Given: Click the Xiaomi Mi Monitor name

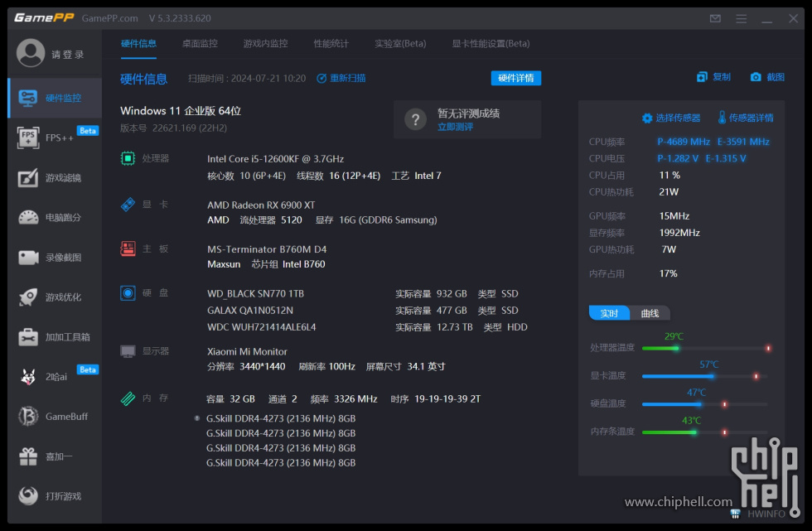Looking at the screenshot, I should click(x=247, y=351).
